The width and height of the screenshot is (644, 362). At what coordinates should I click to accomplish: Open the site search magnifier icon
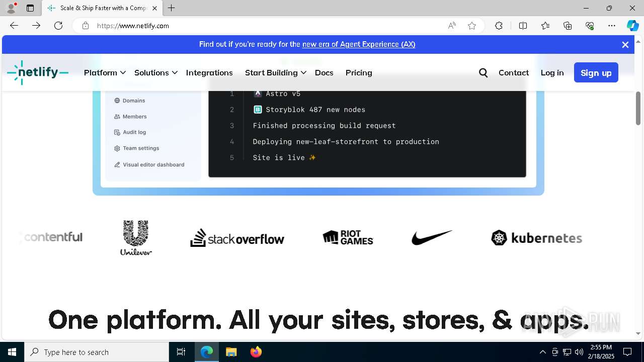(x=484, y=73)
